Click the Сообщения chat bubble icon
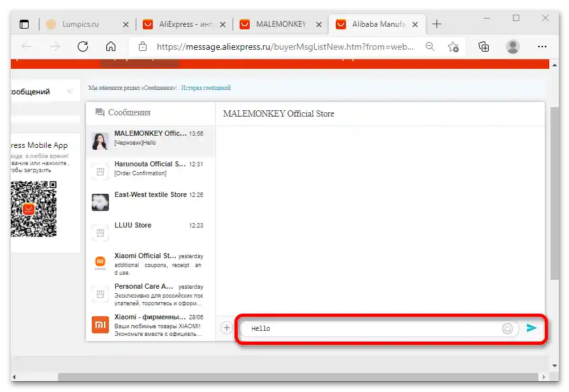The image size is (569, 392). click(100, 113)
